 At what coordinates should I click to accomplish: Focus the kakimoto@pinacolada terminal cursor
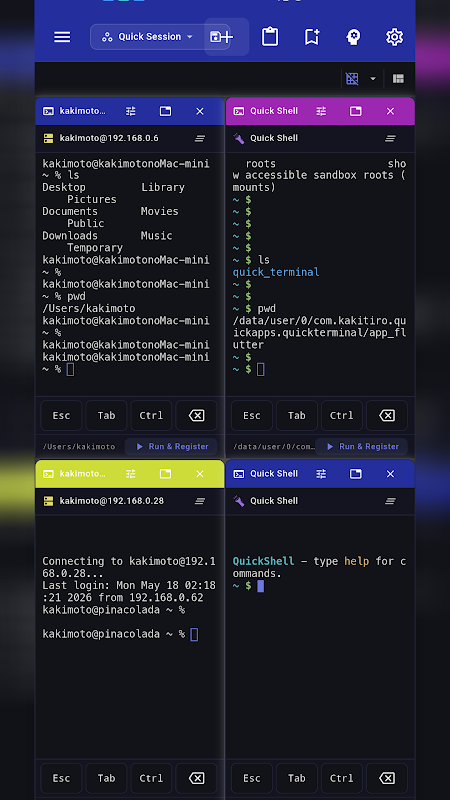point(194,634)
